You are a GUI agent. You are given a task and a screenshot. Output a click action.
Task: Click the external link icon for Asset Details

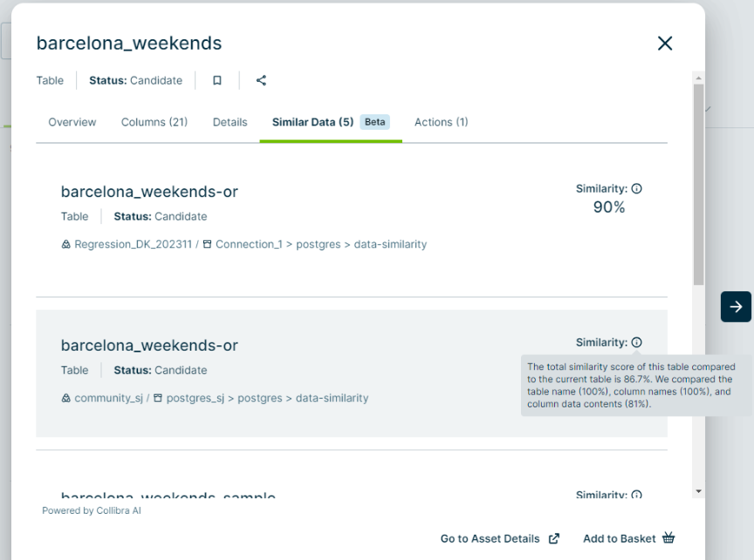[553, 538]
